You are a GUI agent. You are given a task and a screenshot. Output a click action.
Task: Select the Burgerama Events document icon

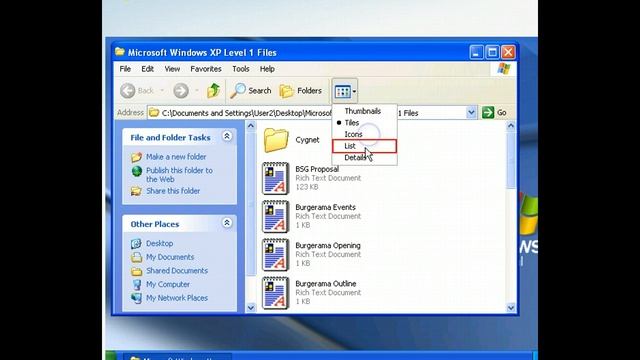click(x=276, y=217)
